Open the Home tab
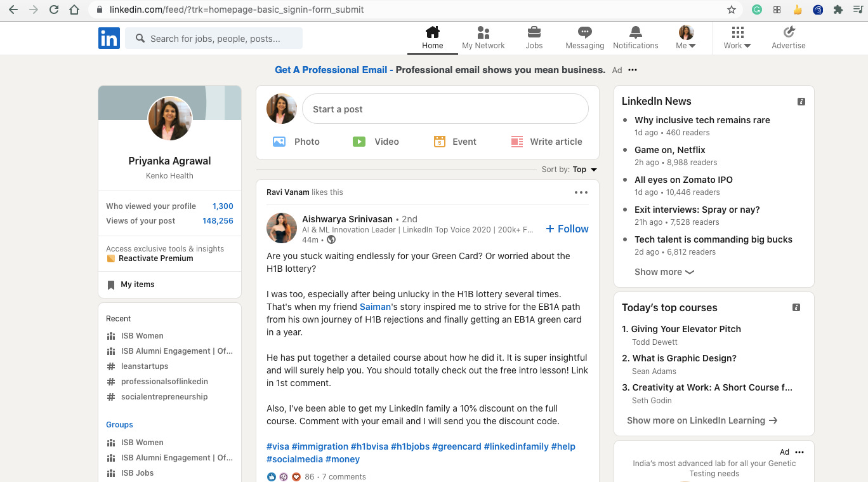The image size is (868, 482). (433, 38)
